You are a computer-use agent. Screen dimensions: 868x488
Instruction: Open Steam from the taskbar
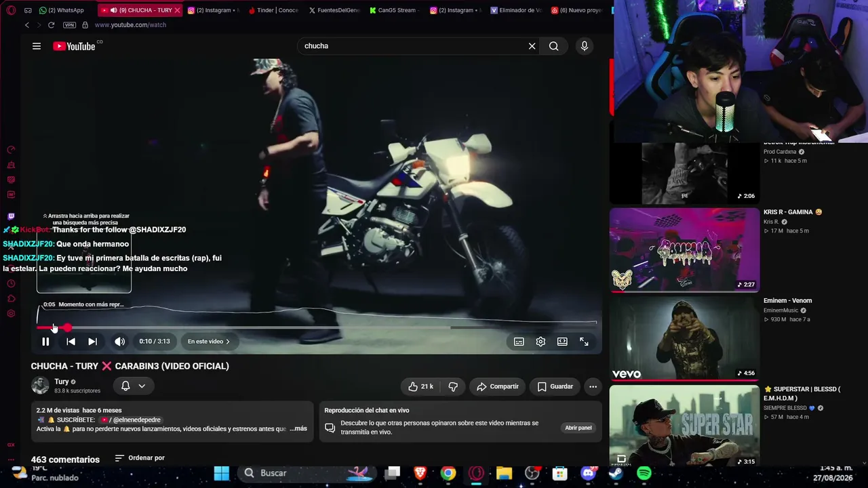tap(616, 473)
